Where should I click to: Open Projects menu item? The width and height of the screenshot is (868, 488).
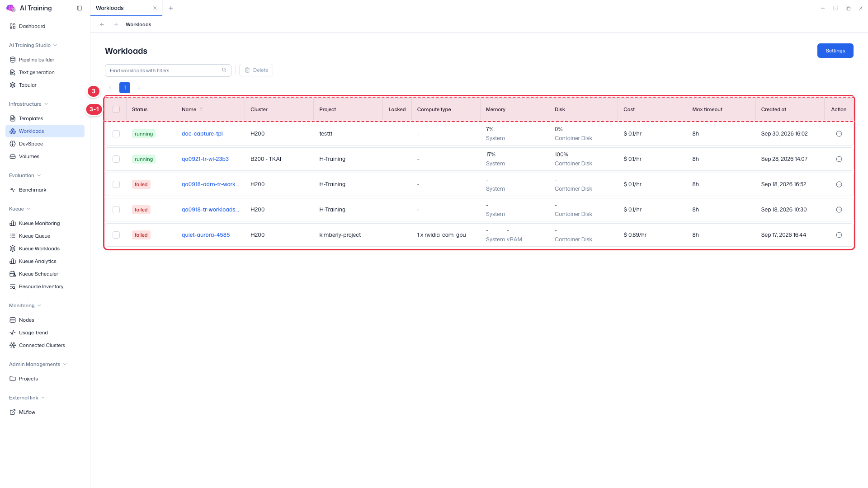(x=45, y=379)
